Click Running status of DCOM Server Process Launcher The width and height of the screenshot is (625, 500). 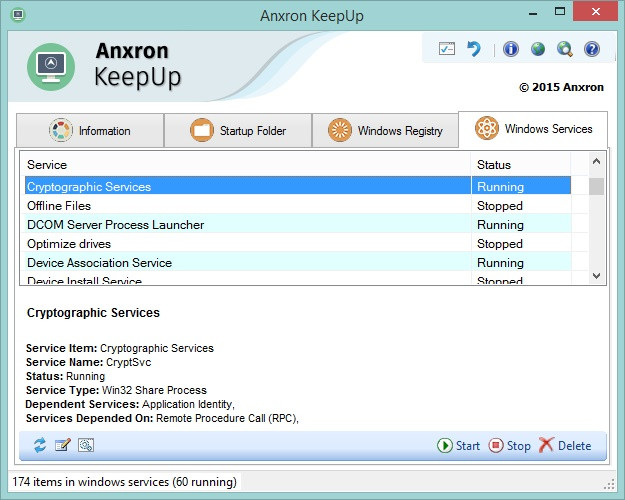(x=500, y=225)
